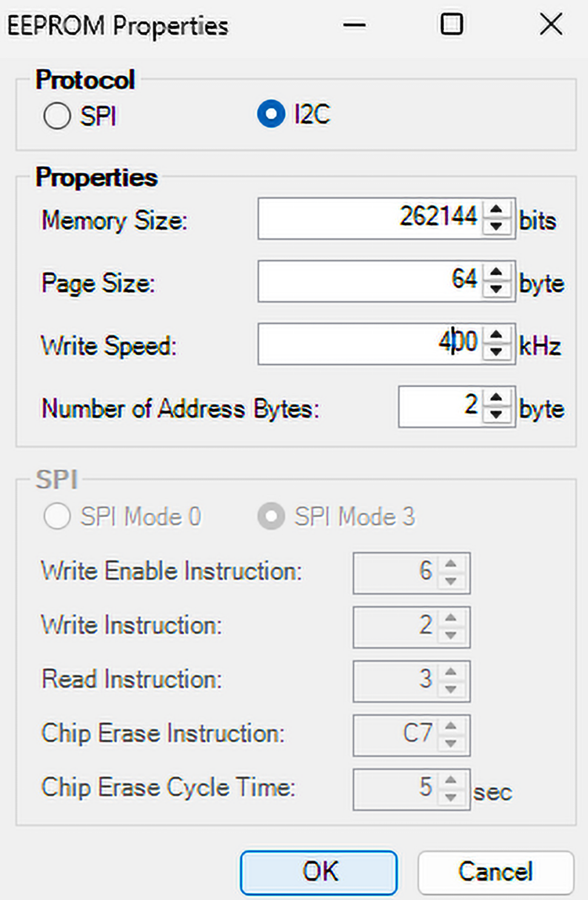Click the Page Size input field
588x900 pixels.
pyautogui.click(x=370, y=281)
